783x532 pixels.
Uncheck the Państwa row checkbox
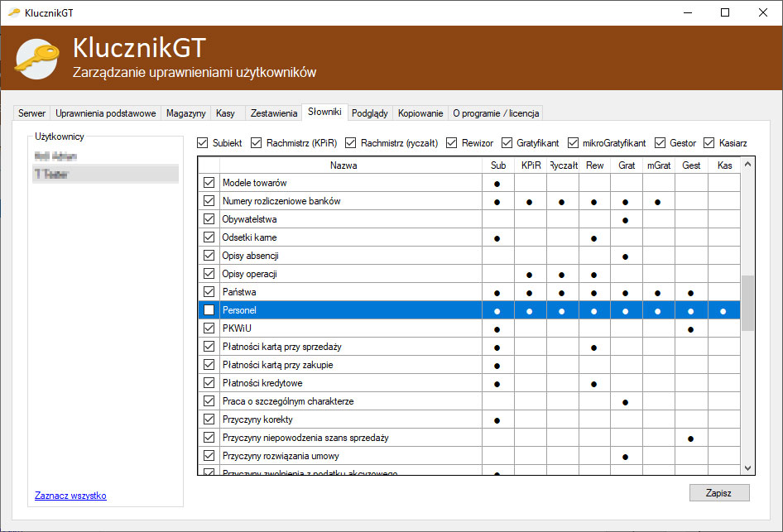209,292
